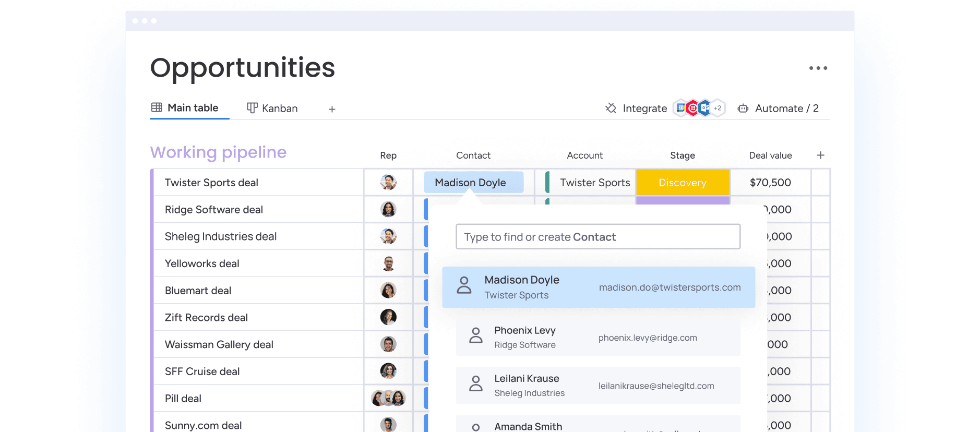Click the $70,500 deal value cell

pos(770,182)
